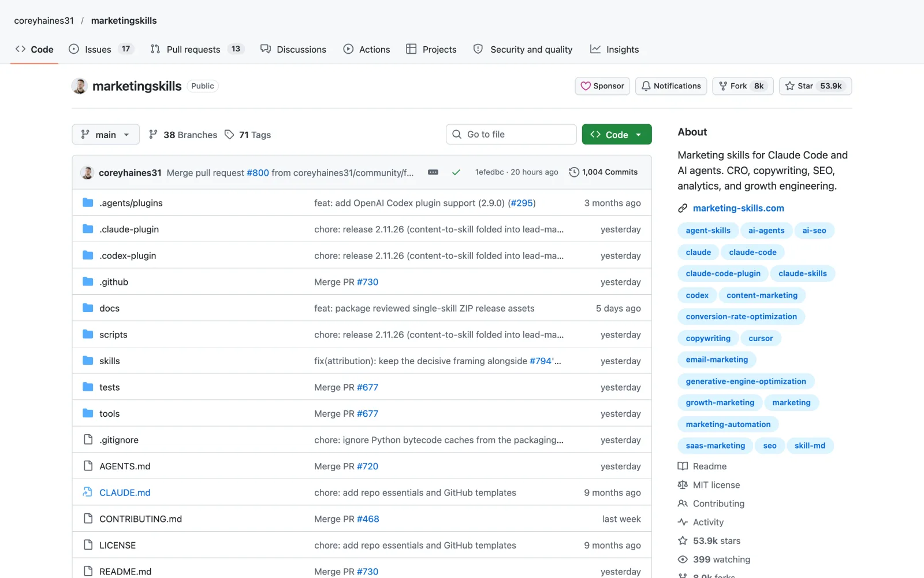Open the Insights tab

[614, 49]
